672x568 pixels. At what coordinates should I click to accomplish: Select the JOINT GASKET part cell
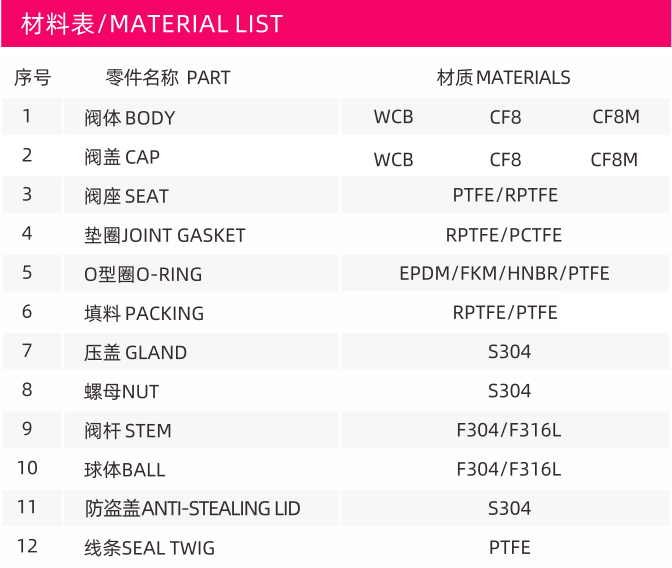201,234
